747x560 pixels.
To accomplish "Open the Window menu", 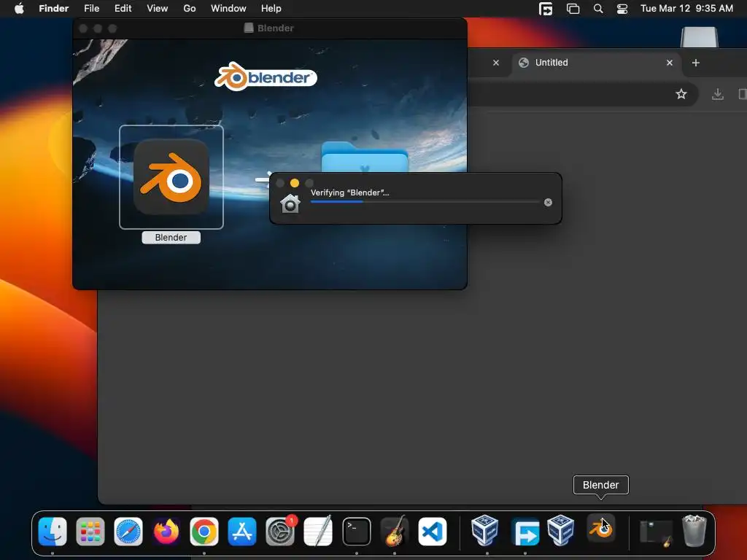I will pyautogui.click(x=228, y=9).
